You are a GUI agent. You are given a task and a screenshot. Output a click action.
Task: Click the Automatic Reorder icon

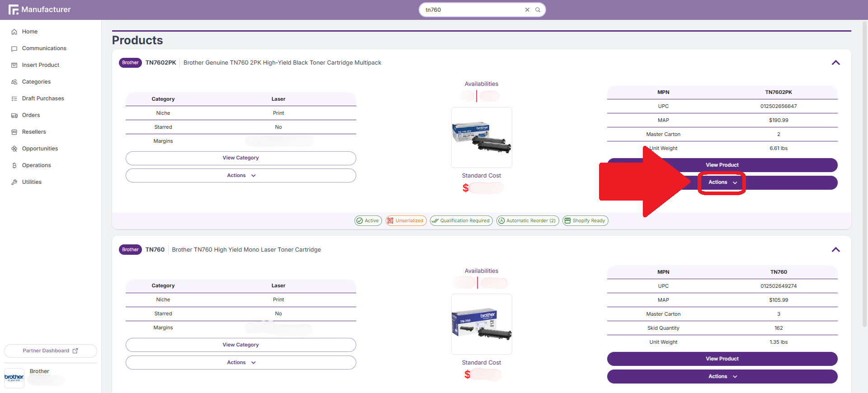point(501,221)
